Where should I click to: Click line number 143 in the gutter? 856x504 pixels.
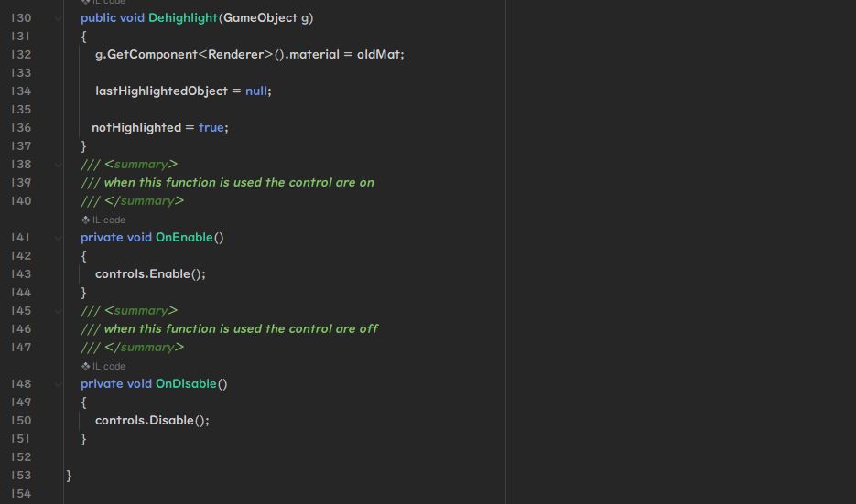click(x=21, y=273)
